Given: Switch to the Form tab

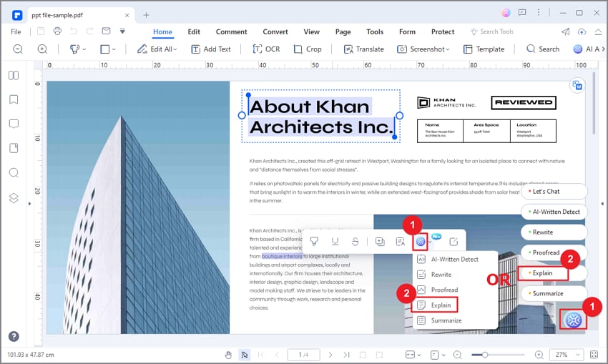Looking at the screenshot, I should point(407,31).
